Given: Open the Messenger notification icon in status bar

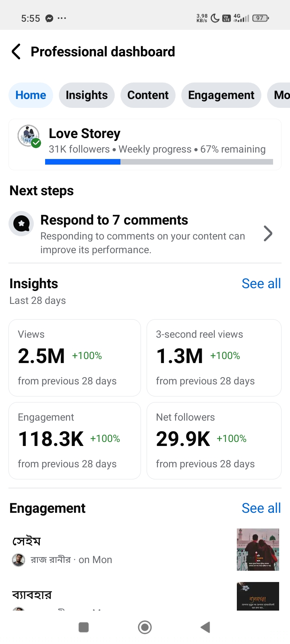Looking at the screenshot, I should pos(49,18).
